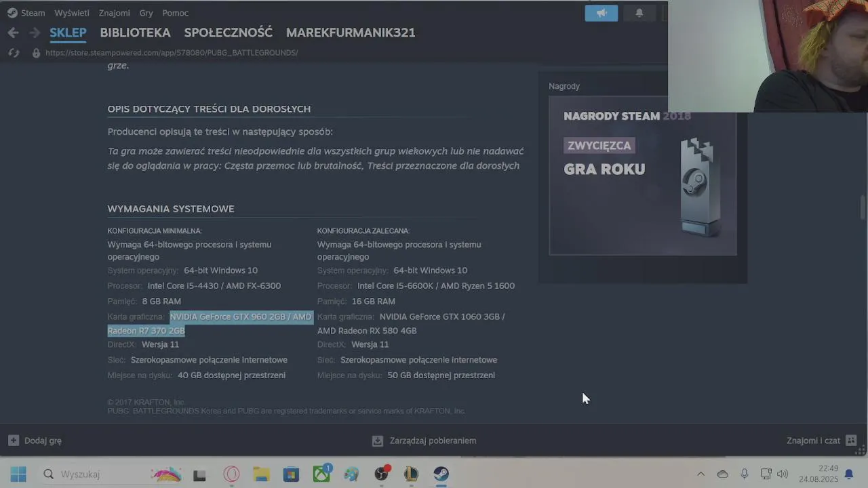This screenshot has height=488, width=868.
Task: Click KONFIGURACJA ZALECANA label
Action: coord(363,231)
